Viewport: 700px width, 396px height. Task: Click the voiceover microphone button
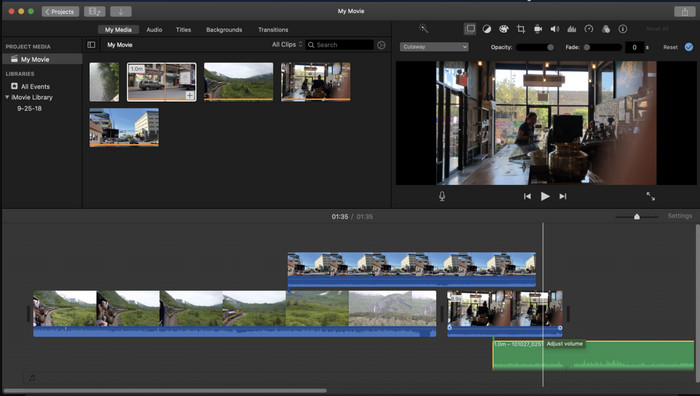(x=442, y=196)
